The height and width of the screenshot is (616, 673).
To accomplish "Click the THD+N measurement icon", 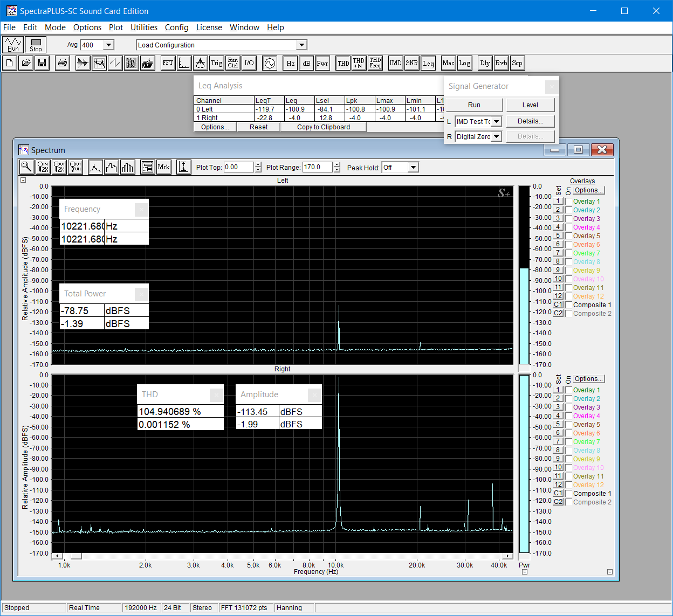I will point(359,63).
